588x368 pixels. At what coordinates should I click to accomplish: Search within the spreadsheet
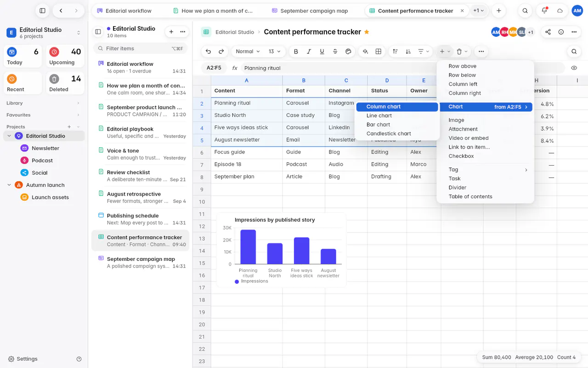pos(574,52)
